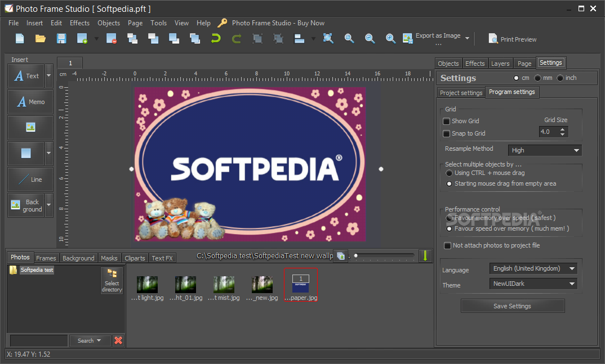Redo with the dark green curved arrow
The image size is (605, 364).
237,38
